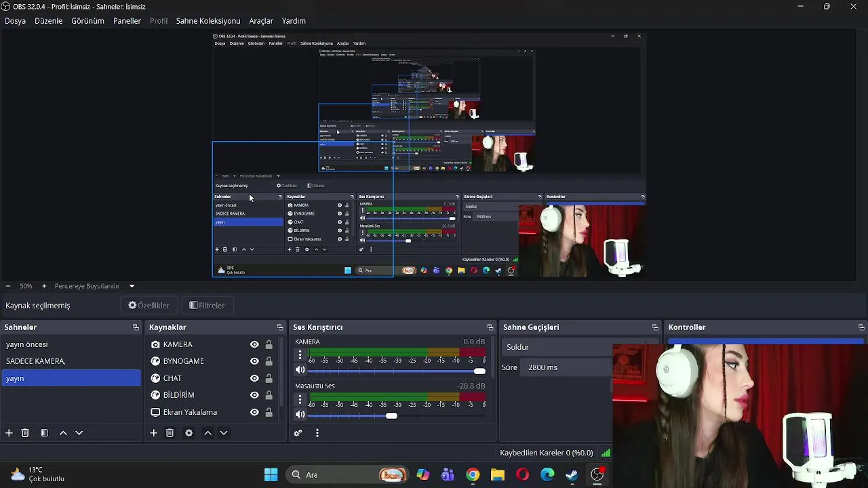Open scene filters icon in Sahneler toolbar

coord(44,433)
